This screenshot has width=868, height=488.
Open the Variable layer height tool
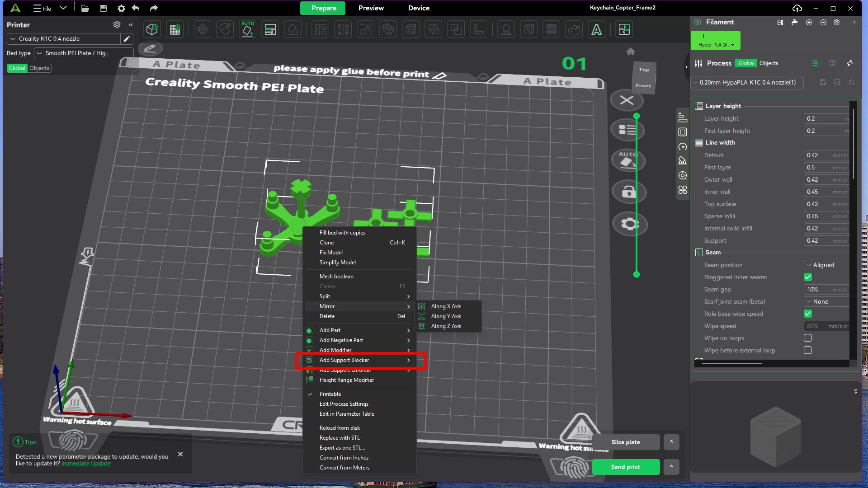click(552, 30)
